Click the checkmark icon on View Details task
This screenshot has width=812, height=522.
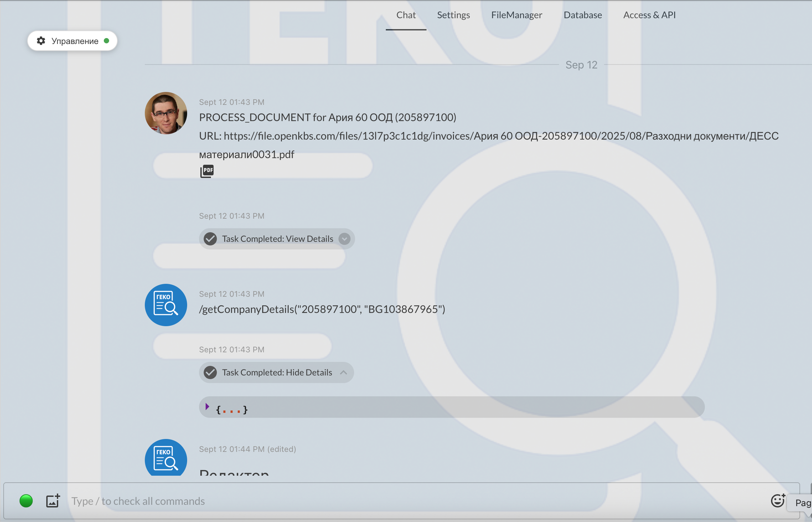tap(210, 239)
